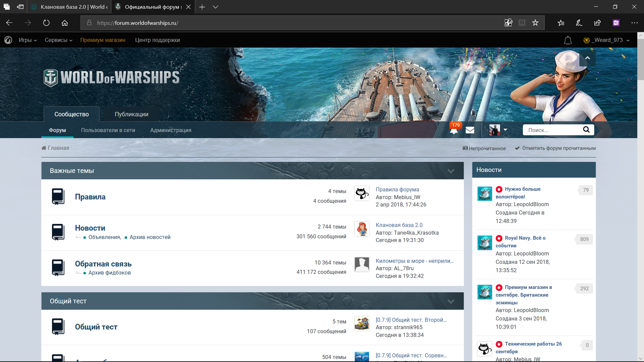The image size is (644, 362).
Task: Click the translate page icon in address bar
Action: click(x=508, y=23)
